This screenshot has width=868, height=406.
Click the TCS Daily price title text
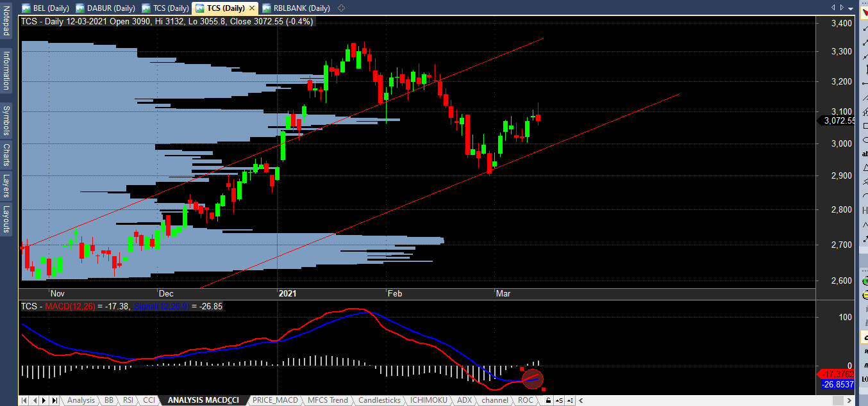point(167,21)
